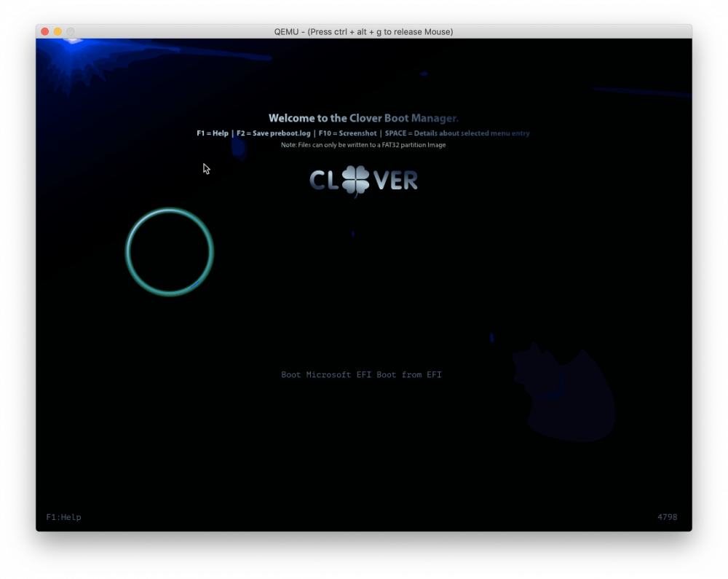Screen dimensions: 728x579
Task: Click the QEMU window title bar text
Action: click(363, 31)
